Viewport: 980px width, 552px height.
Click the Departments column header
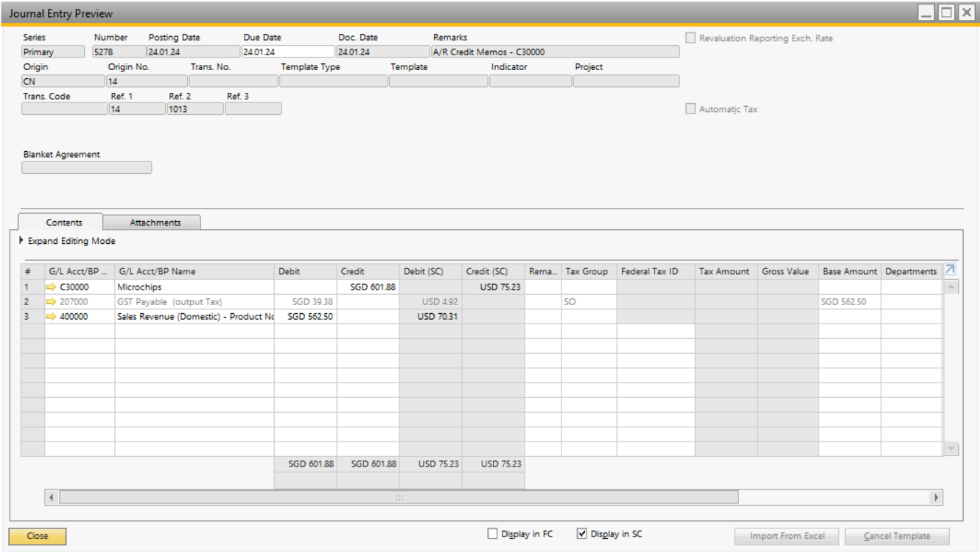point(911,271)
